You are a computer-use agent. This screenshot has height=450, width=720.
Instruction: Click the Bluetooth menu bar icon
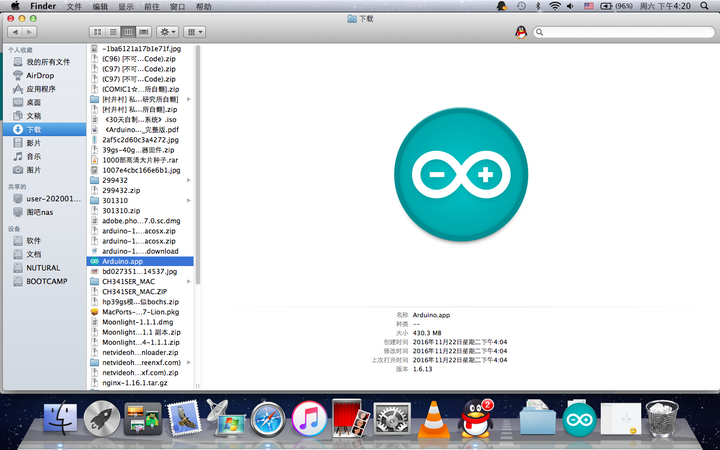tap(538, 6)
